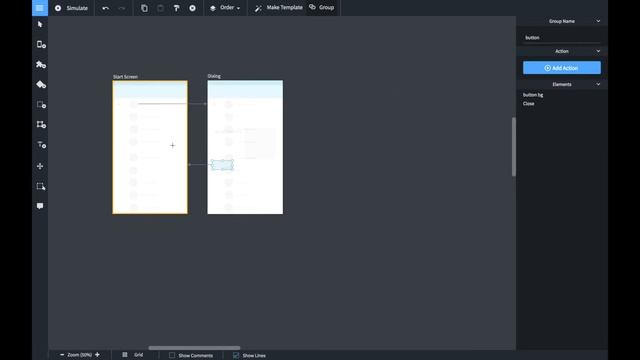This screenshot has height=360, width=640.
Task: Open the main hamburger menu
Action: point(40,8)
